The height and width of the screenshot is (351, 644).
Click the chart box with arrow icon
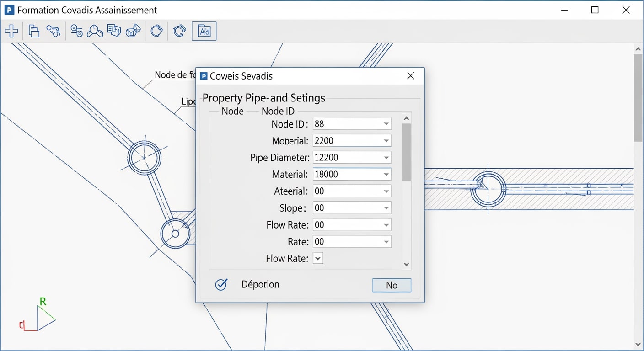133,31
